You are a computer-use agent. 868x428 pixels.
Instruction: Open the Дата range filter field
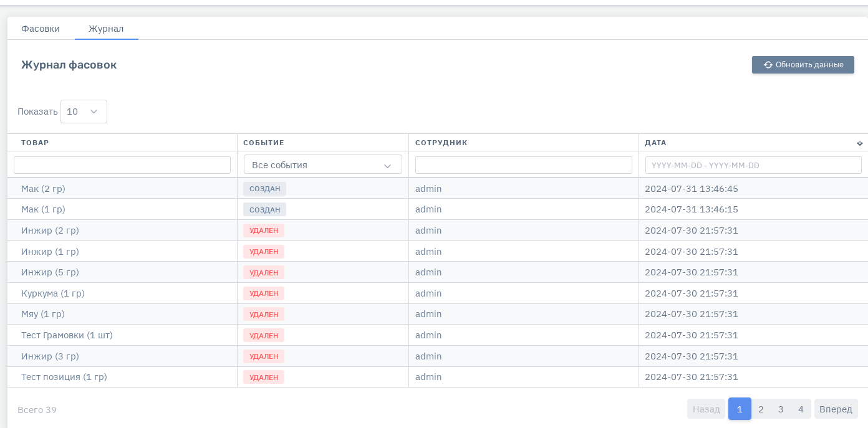click(753, 165)
